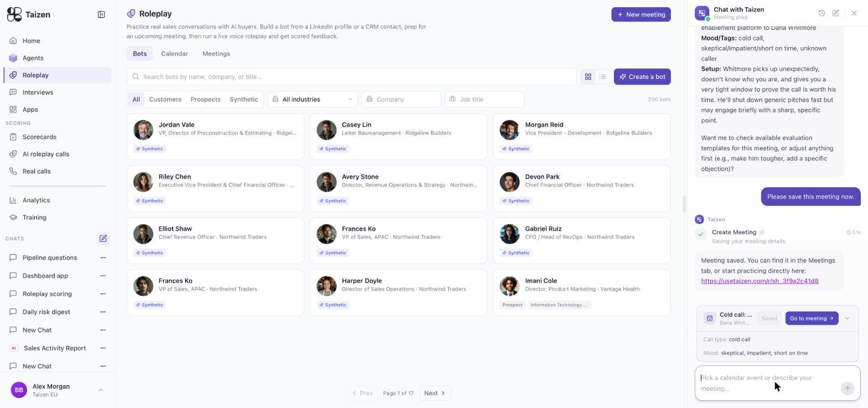
Task: Open Jordan Vale bot card
Action: (x=215, y=137)
